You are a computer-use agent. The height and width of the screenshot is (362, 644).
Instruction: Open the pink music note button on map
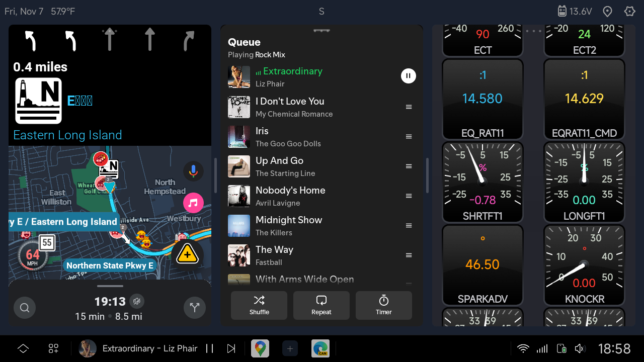click(193, 203)
